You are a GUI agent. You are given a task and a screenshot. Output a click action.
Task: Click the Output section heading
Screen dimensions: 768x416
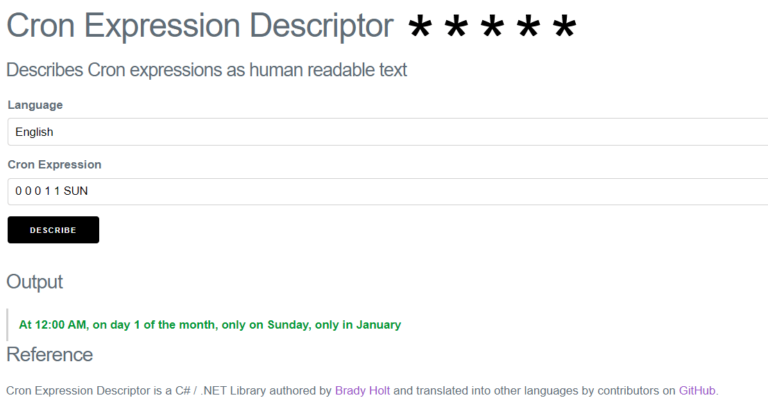coord(34,282)
